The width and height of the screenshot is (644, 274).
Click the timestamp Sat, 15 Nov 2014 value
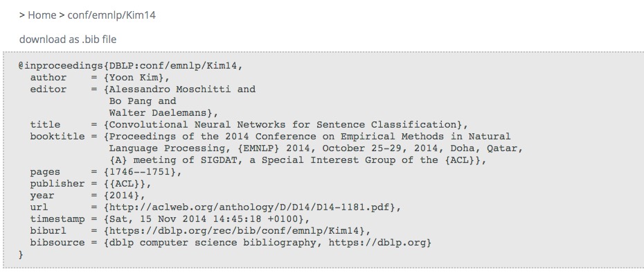pos(206,219)
